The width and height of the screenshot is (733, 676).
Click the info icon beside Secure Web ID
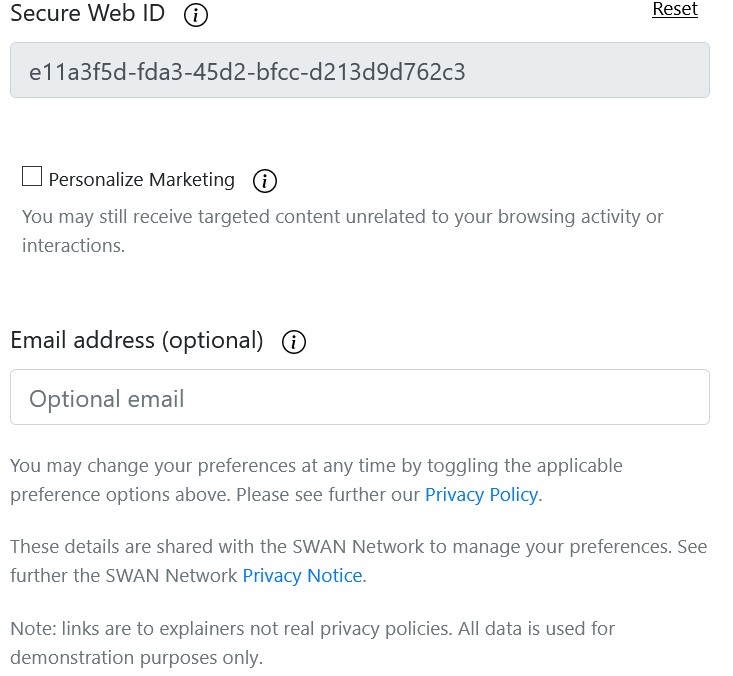[x=197, y=15]
